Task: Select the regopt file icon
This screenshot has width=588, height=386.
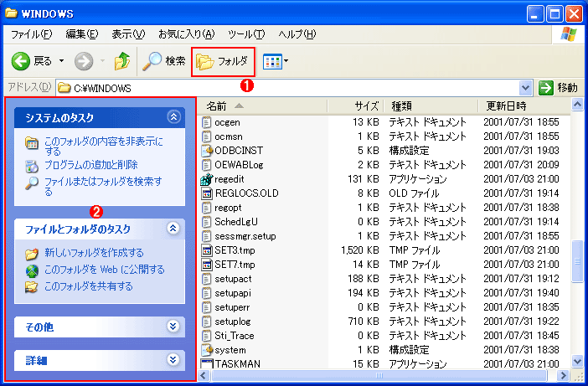Action: pyautogui.click(x=207, y=208)
